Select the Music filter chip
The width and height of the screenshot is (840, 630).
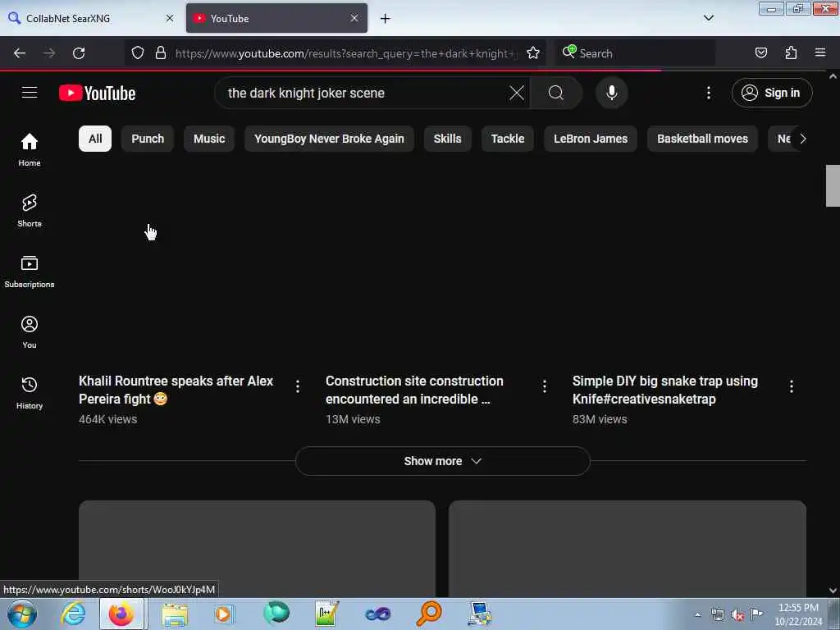pyautogui.click(x=209, y=139)
